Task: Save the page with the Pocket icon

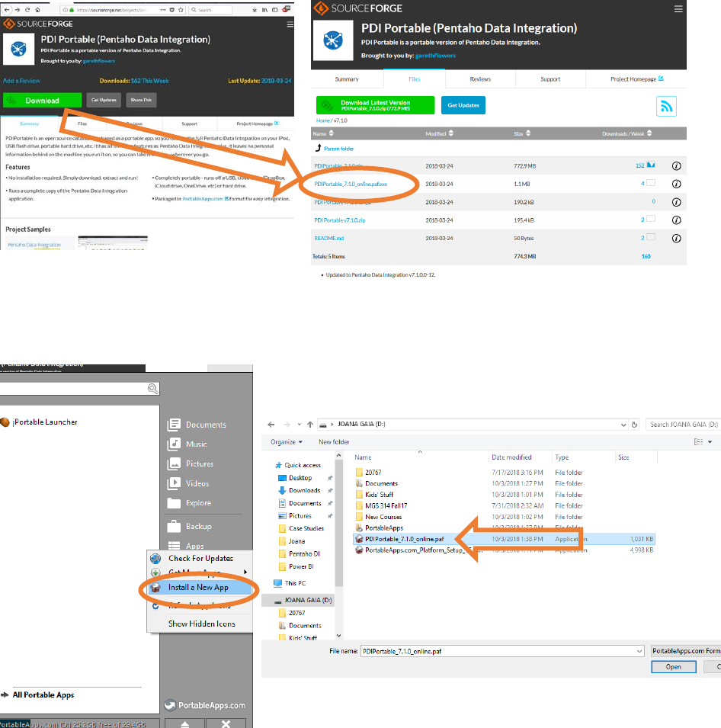Action: pyautogui.click(x=171, y=9)
